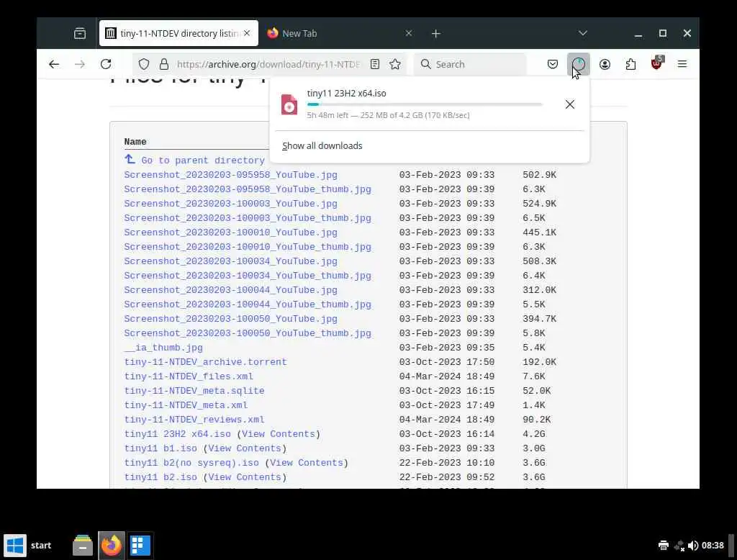Open the volume speaker tray icon
The width and height of the screenshot is (737, 560).
[693, 546]
